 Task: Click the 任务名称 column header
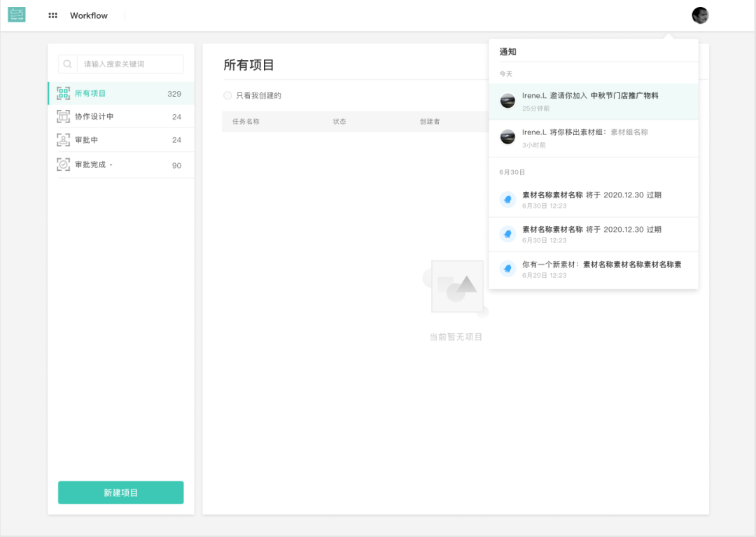coord(246,122)
